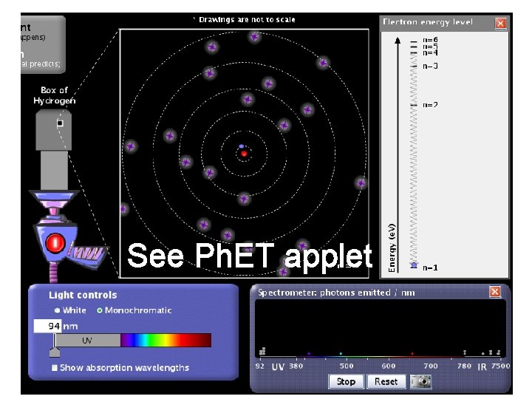Click the n=6 energy level label

[x=430, y=40]
